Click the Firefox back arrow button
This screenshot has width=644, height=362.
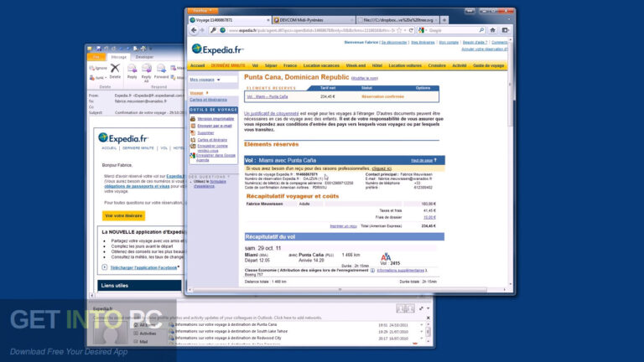pyautogui.click(x=194, y=30)
